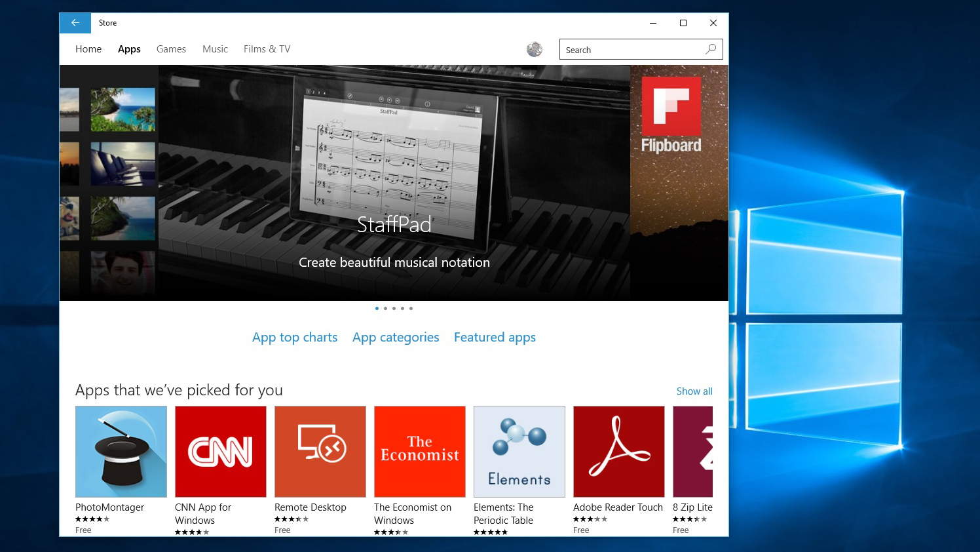Click the search magnifier icon
Image resolution: width=980 pixels, height=552 pixels.
(711, 49)
